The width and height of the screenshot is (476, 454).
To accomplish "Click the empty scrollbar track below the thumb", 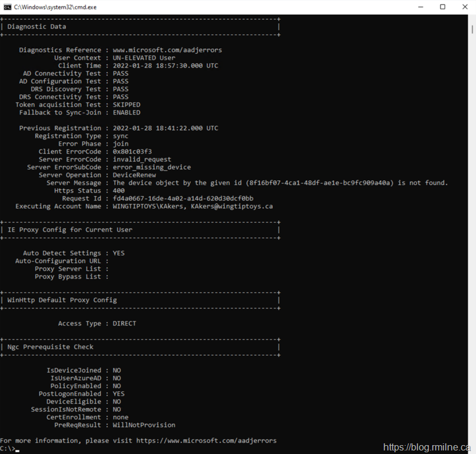I will [472, 236].
